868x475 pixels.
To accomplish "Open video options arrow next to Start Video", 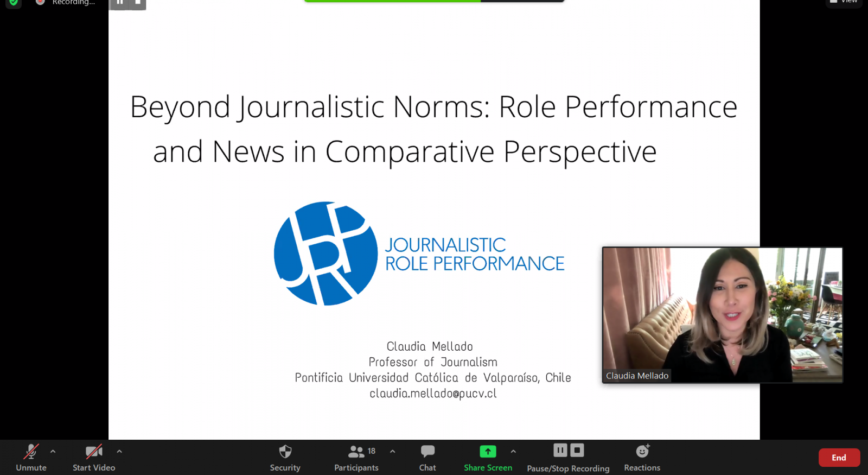I will 119,451.
